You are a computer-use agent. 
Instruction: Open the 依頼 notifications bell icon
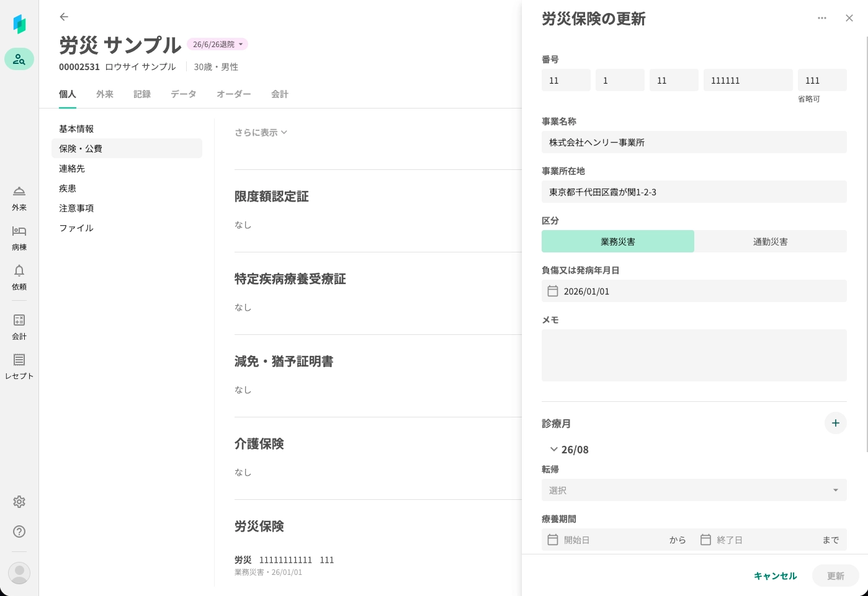[x=19, y=278]
